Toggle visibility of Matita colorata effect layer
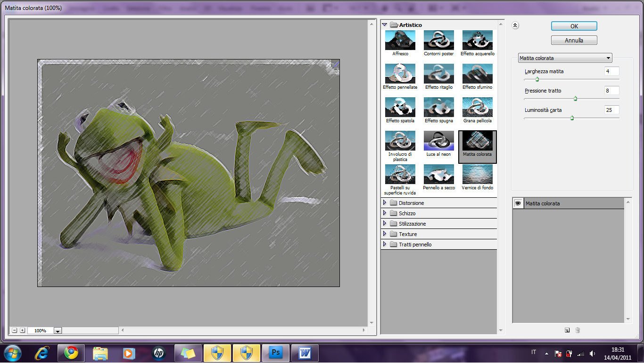Screen dimensions: 644x363 tap(518, 203)
